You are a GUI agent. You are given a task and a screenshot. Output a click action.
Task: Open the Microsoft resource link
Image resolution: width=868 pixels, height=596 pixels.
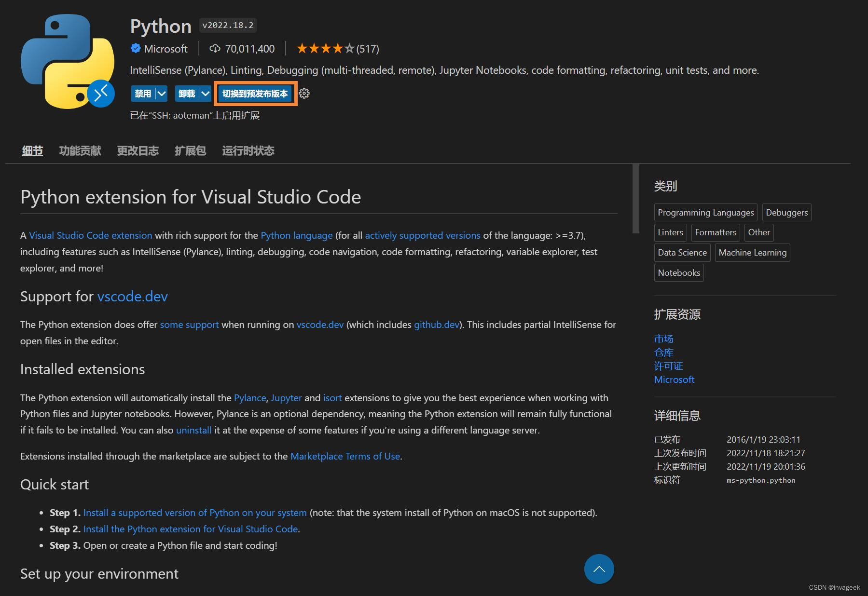coord(675,379)
